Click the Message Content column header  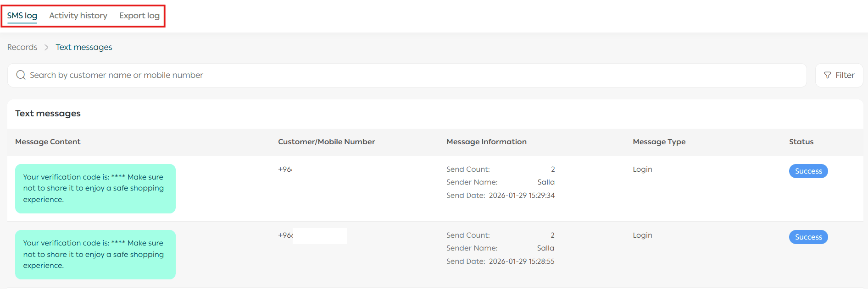[48, 142]
